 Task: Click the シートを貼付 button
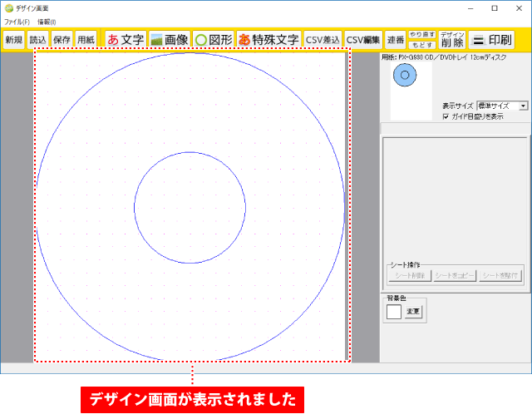click(500, 275)
